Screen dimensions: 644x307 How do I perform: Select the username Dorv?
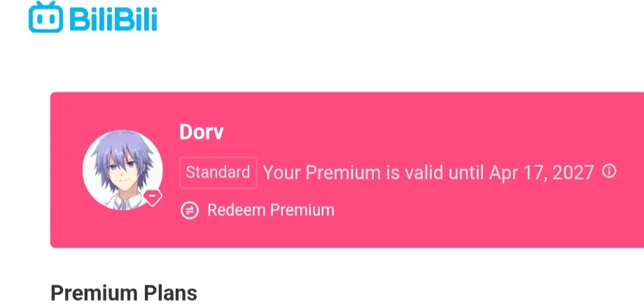click(202, 132)
